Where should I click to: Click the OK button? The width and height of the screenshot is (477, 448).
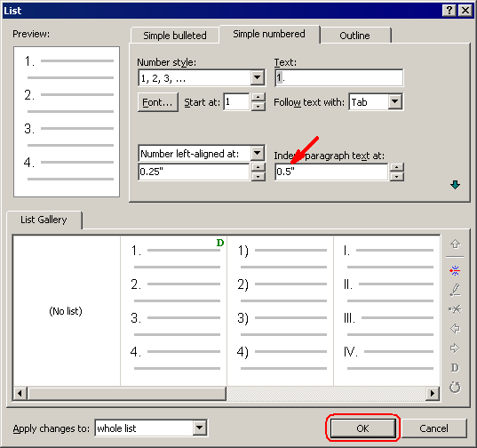tap(362, 428)
